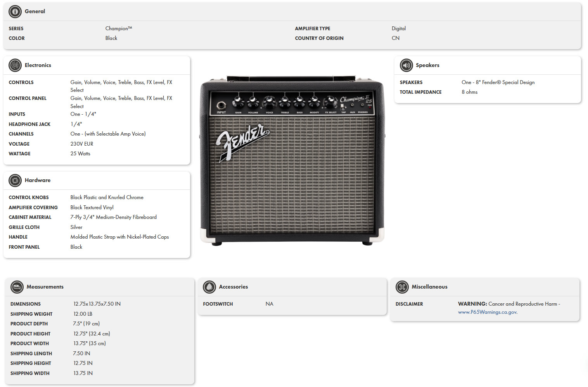Image resolution: width=588 pixels, height=387 pixels.
Task: Click the Measurements section icon
Action: (17, 287)
